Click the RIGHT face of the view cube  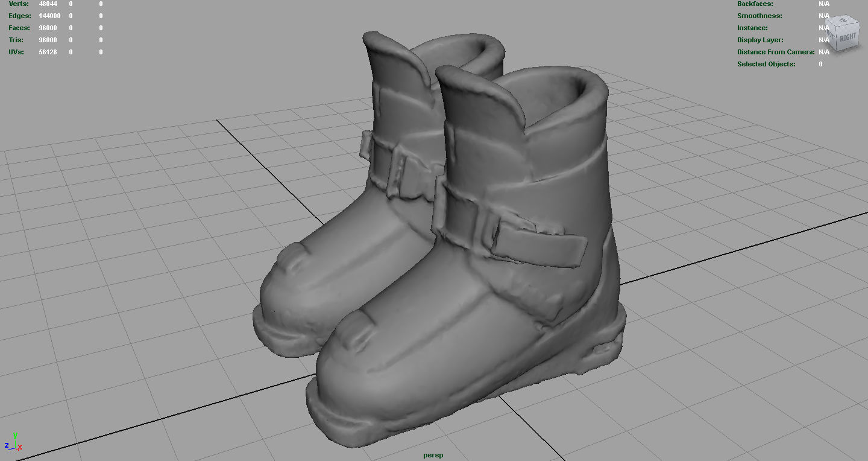coord(847,37)
